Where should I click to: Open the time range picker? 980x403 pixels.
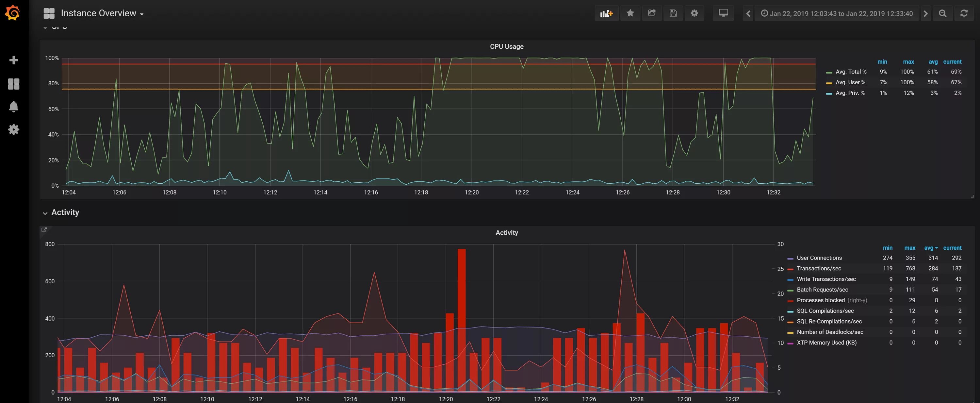coord(836,14)
